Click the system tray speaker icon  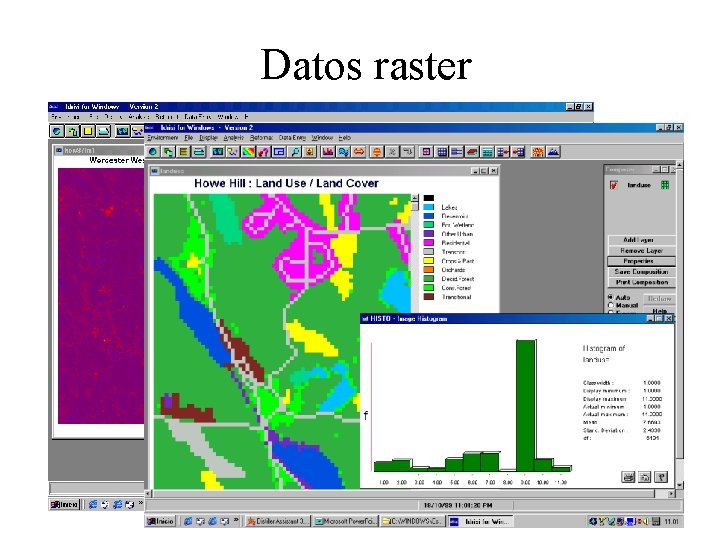[x=646, y=521]
